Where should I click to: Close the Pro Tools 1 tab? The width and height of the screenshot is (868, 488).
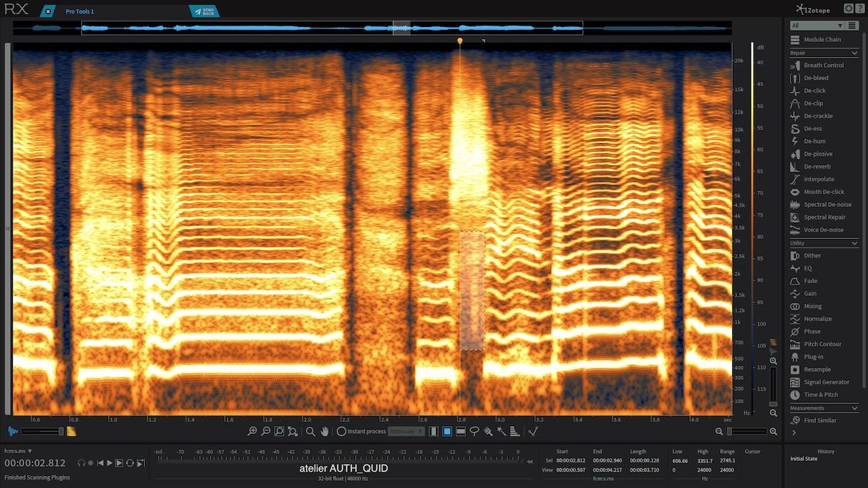[48, 11]
